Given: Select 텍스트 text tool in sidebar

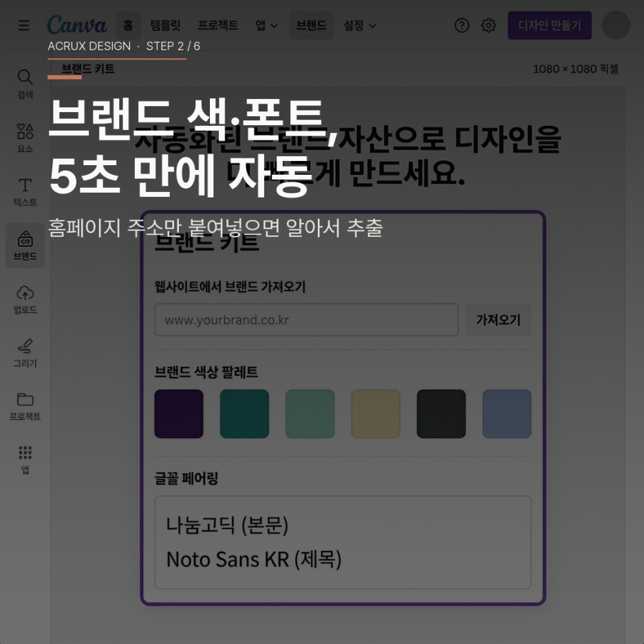Looking at the screenshot, I should point(25,192).
